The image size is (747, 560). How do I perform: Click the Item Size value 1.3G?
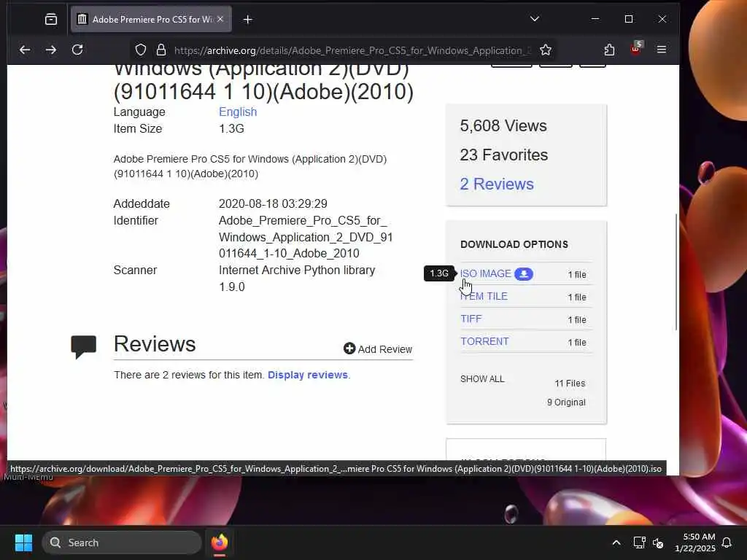(231, 128)
